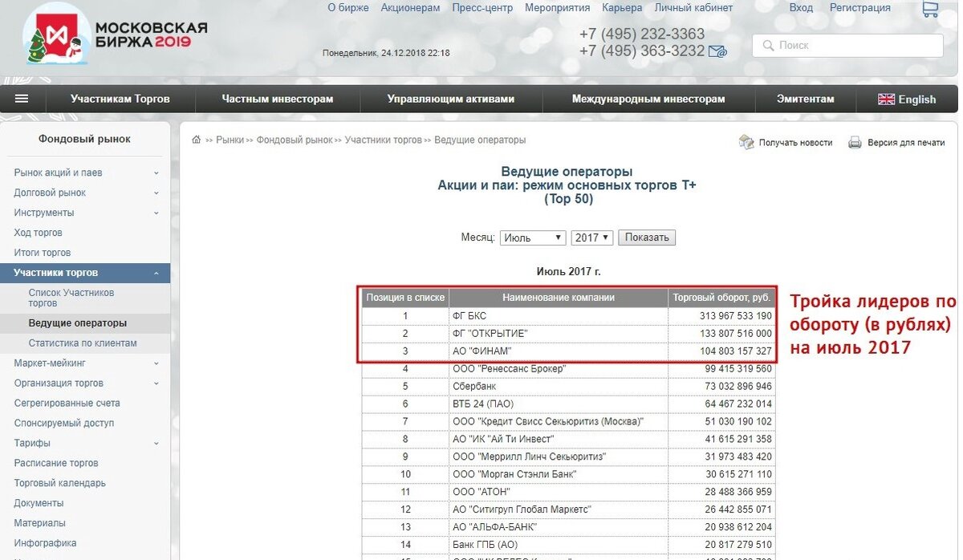Focus the Поиск search field

click(847, 46)
